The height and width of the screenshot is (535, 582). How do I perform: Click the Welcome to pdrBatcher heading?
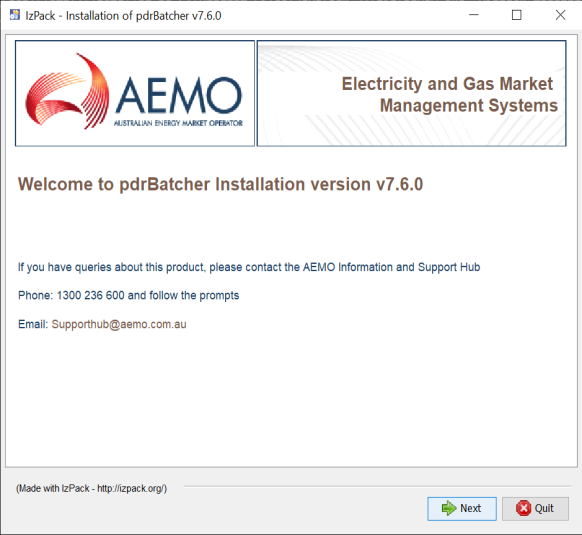[220, 185]
